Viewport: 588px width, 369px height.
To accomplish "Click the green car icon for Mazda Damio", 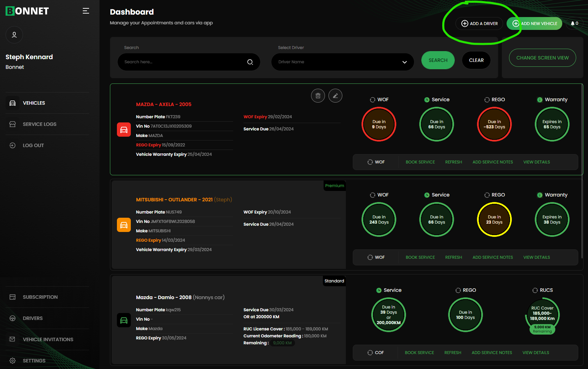I will [124, 320].
